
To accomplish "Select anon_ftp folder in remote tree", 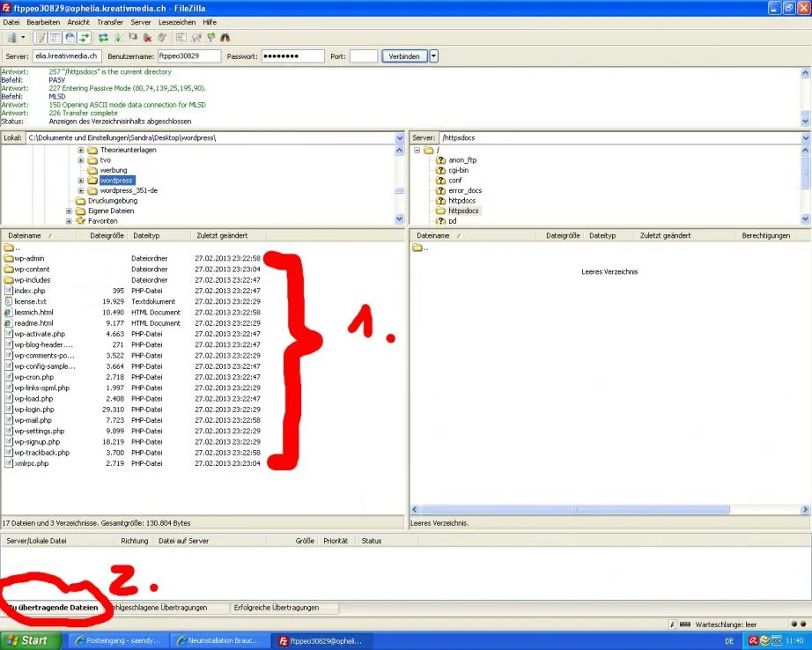I will click(x=462, y=160).
